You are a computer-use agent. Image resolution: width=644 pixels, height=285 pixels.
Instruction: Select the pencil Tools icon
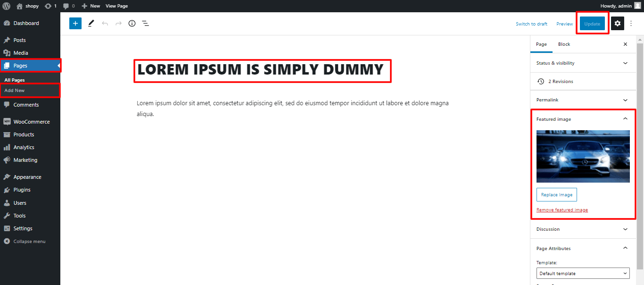91,23
